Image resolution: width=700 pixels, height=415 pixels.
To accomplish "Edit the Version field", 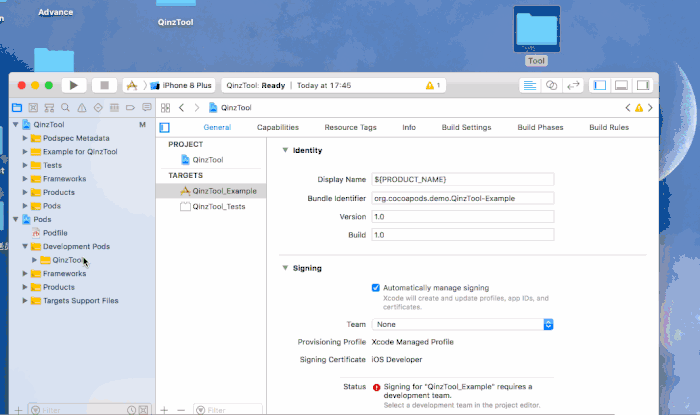I will pos(463,216).
